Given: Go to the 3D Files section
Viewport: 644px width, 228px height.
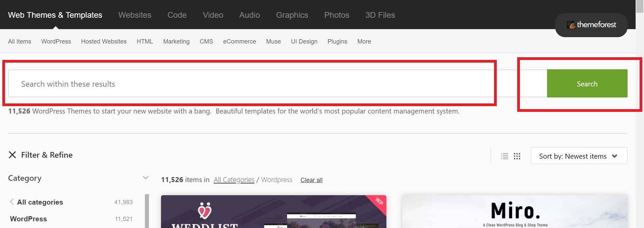Looking at the screenshot, I should (380, 15).
